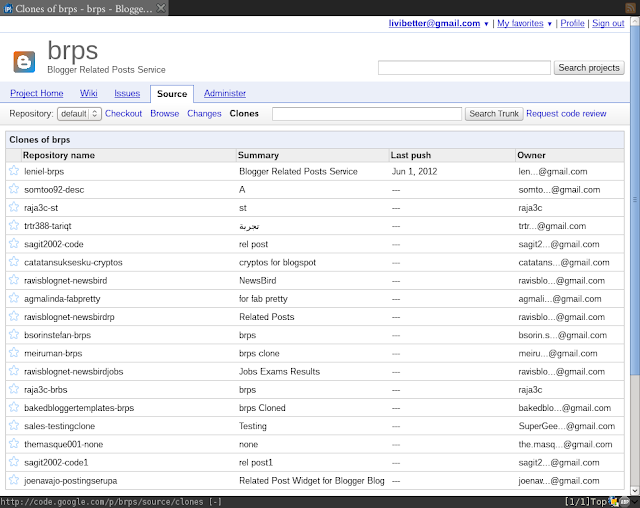Click the Search Trunk button

[x=494, y=114]
